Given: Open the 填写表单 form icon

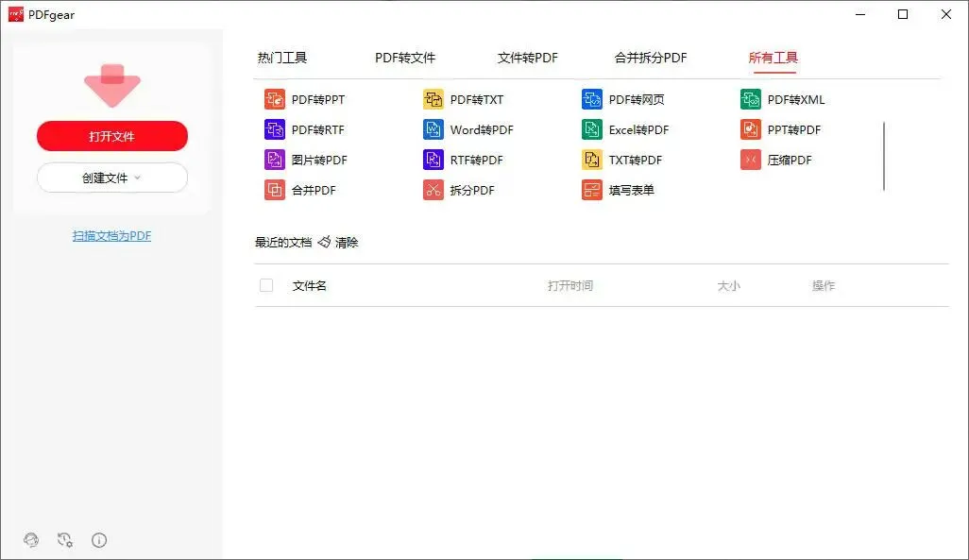Looking at the screenshot, I should pos(592,190).
